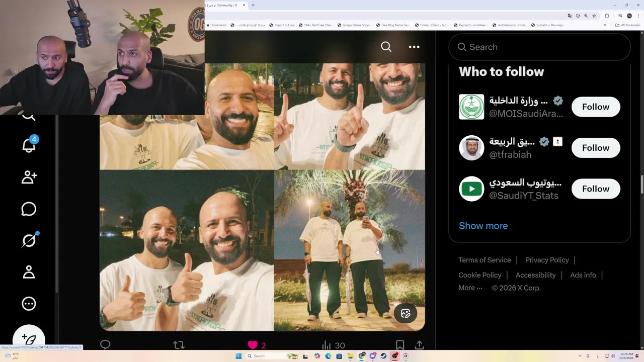Open Chat bubble in left sidebar
644x362 pixels.
29,209
